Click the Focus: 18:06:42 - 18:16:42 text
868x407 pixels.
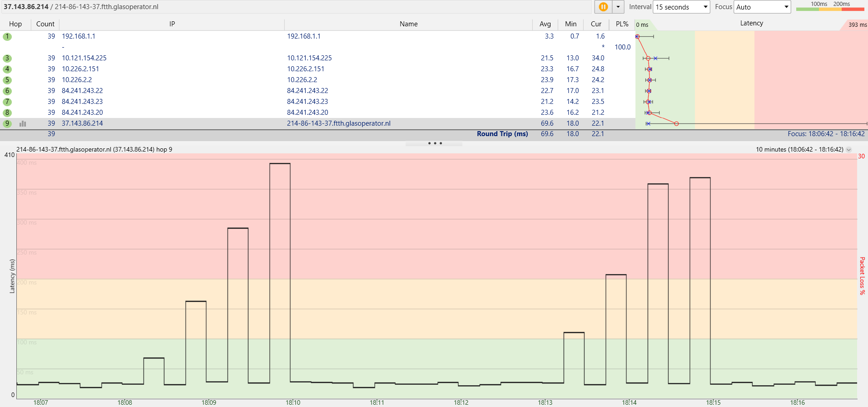(x=826, y=134)
